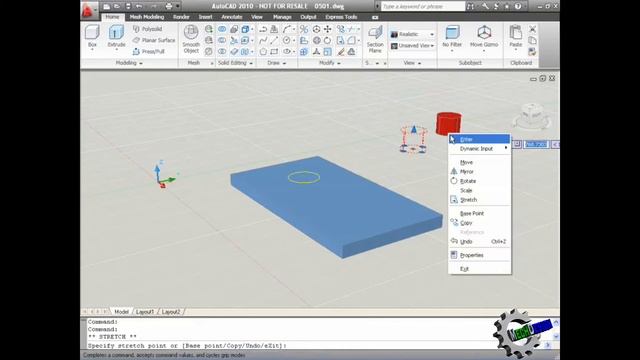Click the Move Gizmo icon
The width and height of the screenshot is (640, 360).
tap(484, 33)
